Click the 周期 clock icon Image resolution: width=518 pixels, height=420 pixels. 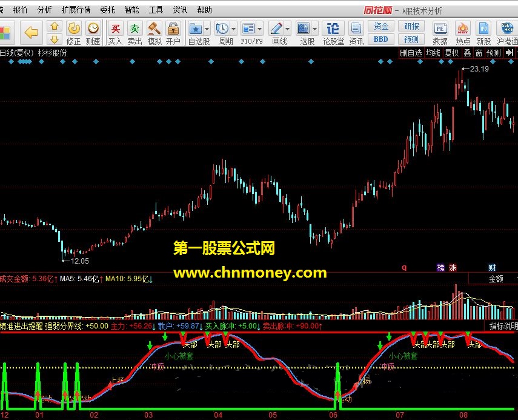(x=222, y=28)
